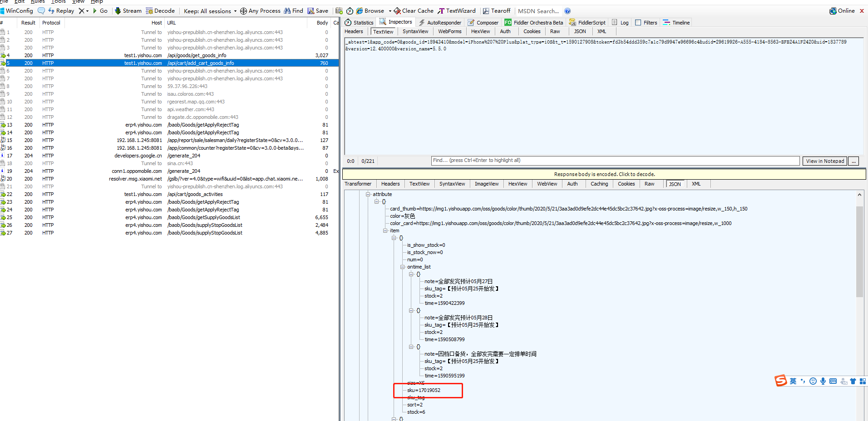This screenshot has height=421, width=868.
Task: Open the Log tab
Action: pos(620,22)
